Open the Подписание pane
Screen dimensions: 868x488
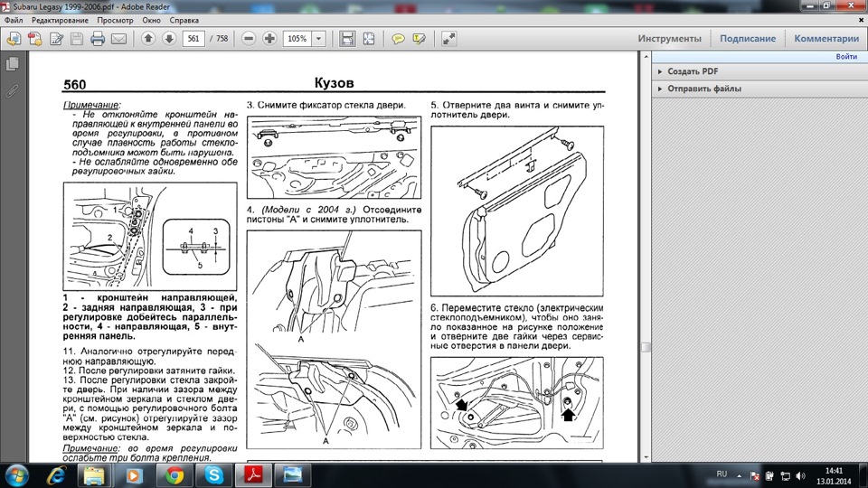(x=748, y=39)
